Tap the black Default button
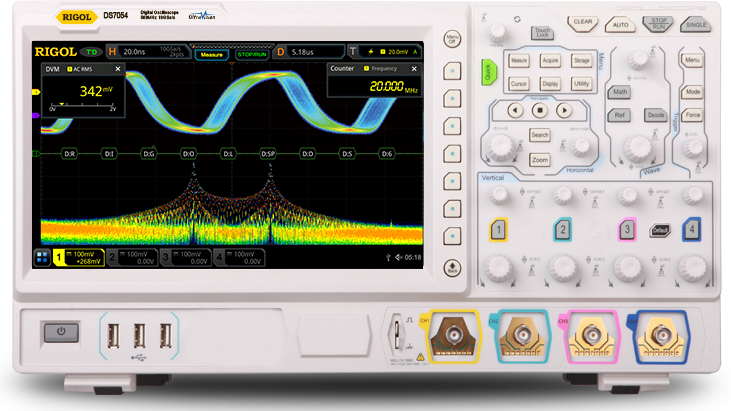The height and width of the screenshot is (411, 731). click(659, 230)
